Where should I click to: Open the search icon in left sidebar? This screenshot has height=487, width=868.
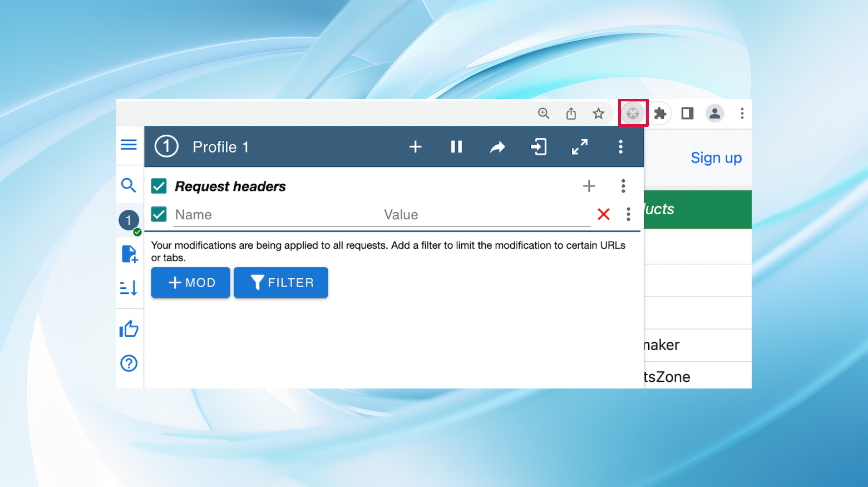(129, 185)
